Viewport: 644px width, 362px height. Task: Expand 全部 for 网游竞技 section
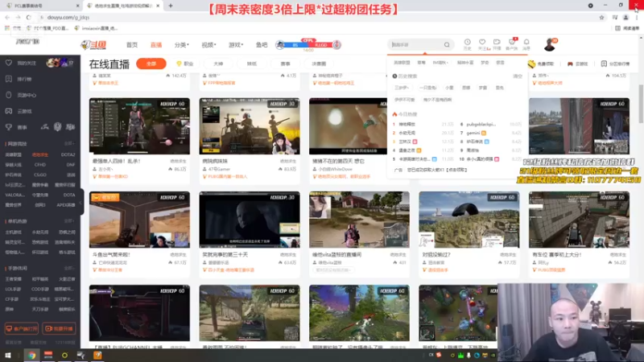[x=68, y=144]
